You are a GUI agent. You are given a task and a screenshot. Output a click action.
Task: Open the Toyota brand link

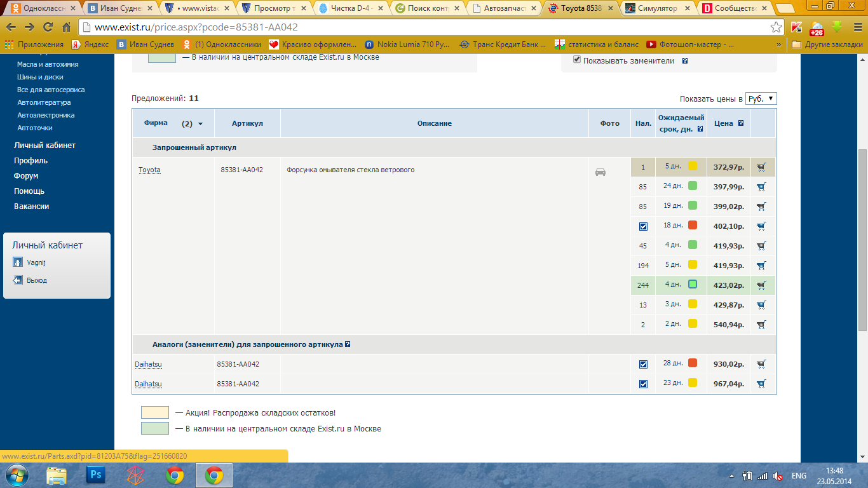[149, 170]
